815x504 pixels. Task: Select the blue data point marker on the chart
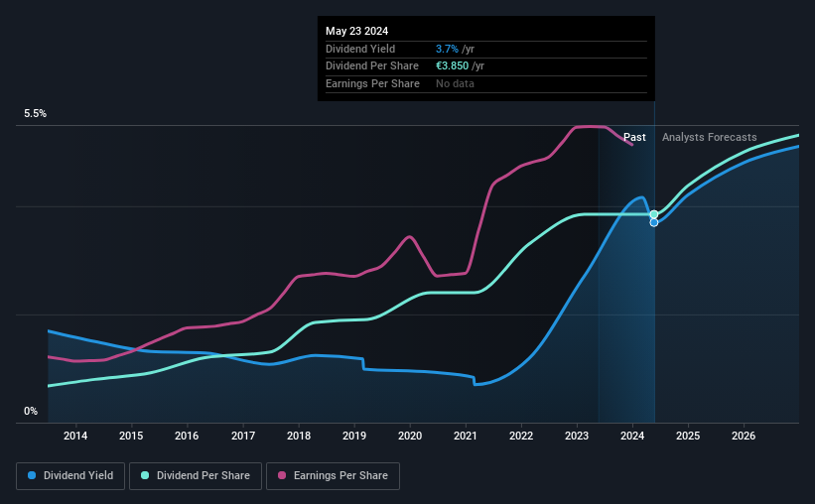(654, 222)
